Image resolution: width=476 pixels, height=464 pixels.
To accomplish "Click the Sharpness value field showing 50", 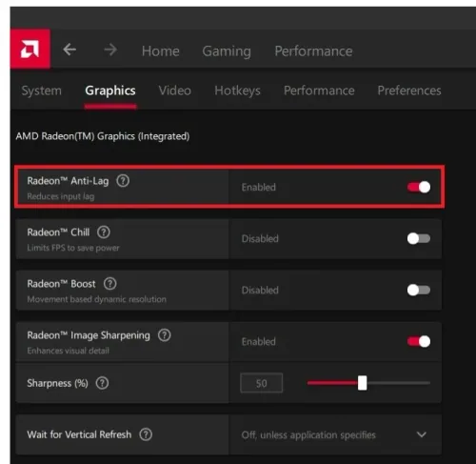I will click(262, 383).
